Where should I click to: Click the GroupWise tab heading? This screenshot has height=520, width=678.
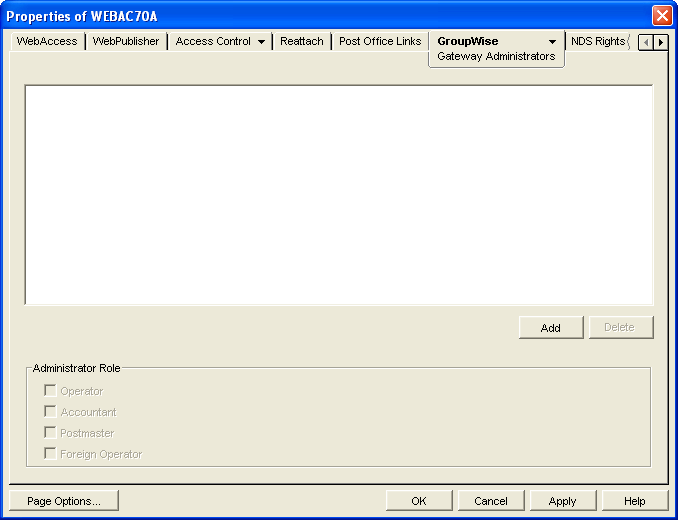468,41
